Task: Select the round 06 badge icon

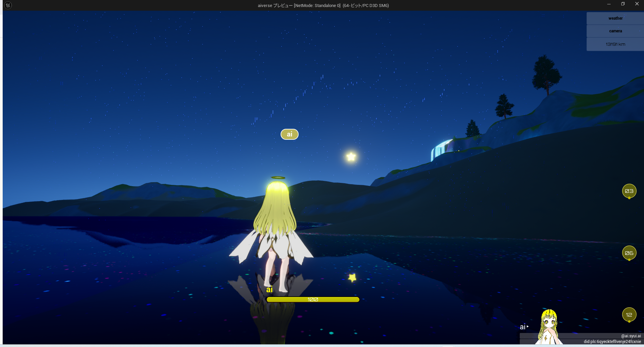Action: (x=629, y=253)
